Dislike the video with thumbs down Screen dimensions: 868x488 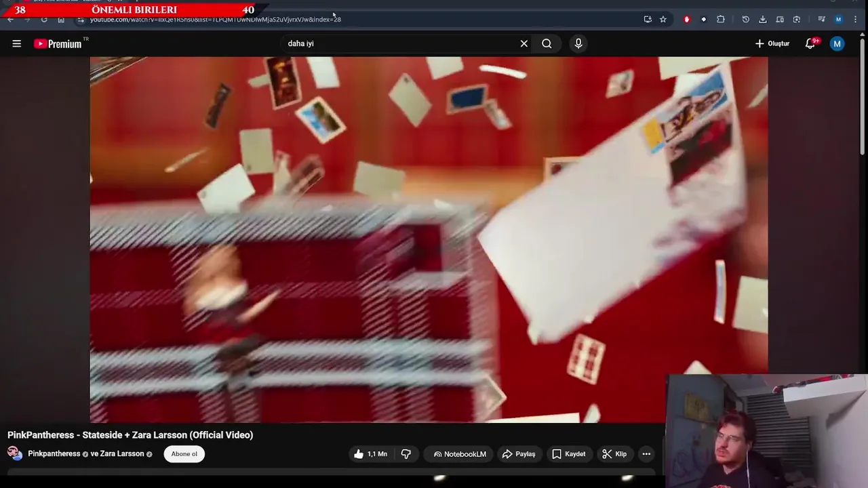pos(406,454)
